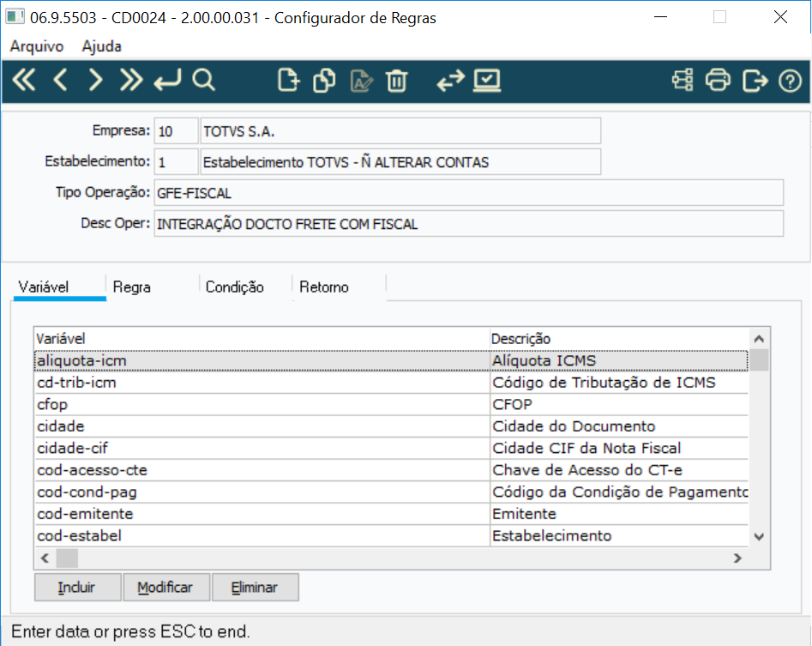Exit program with door-arrow icon
This screenshot has height=646, width=812.
755,81
